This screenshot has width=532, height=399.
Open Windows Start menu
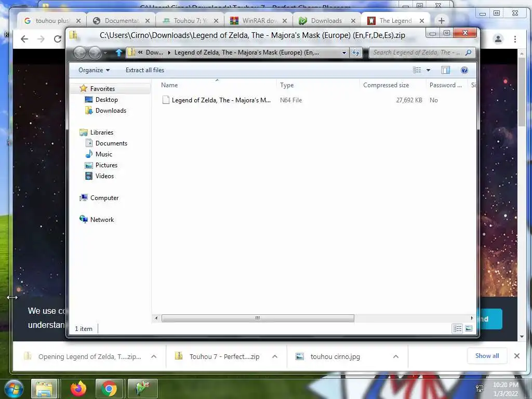tap(13, 389)
